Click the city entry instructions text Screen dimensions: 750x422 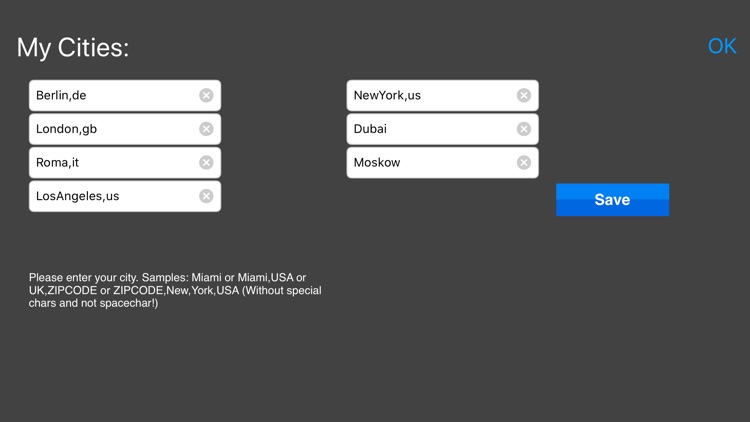175,290
